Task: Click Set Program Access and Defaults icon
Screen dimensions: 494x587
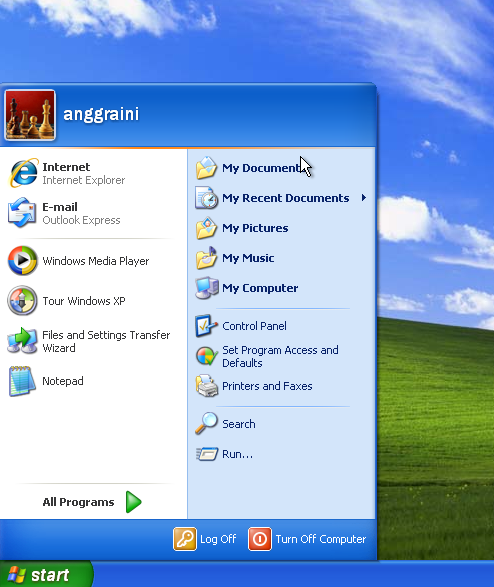Action: point(207,356)
